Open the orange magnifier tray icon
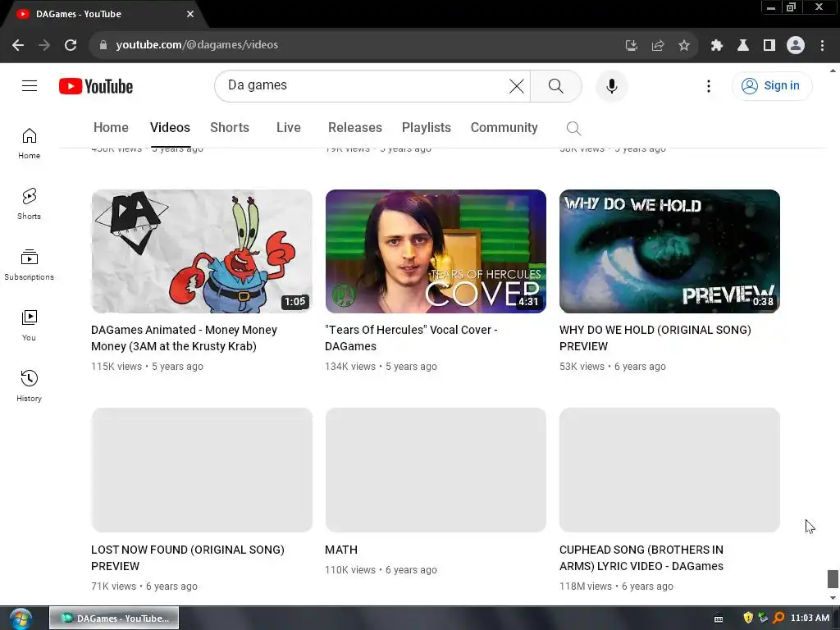Screen dimensions: 840x630 coord(778,619)
